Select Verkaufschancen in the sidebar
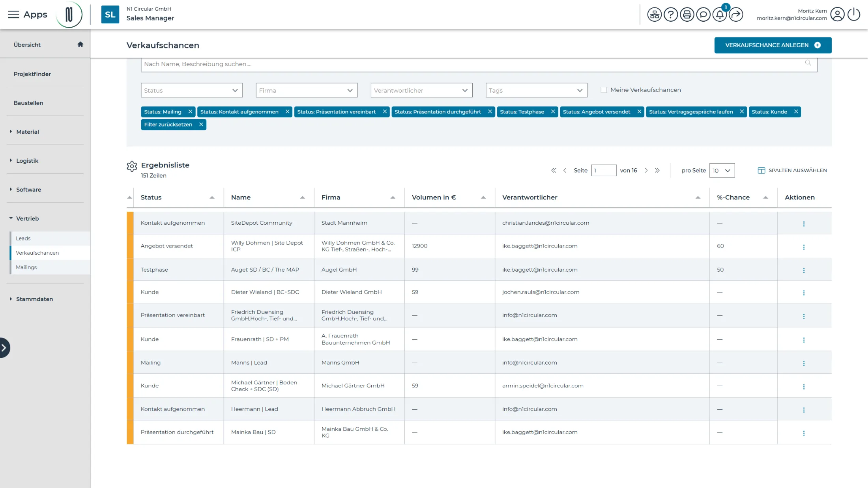This screenshot has height=488, width=868. pyautogui.click(x=50, y=253)
